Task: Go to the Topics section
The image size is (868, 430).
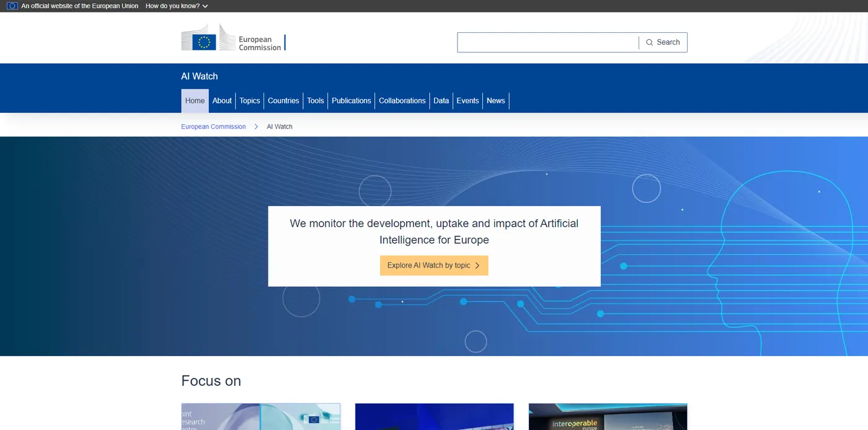Action: tap(250, 101)
